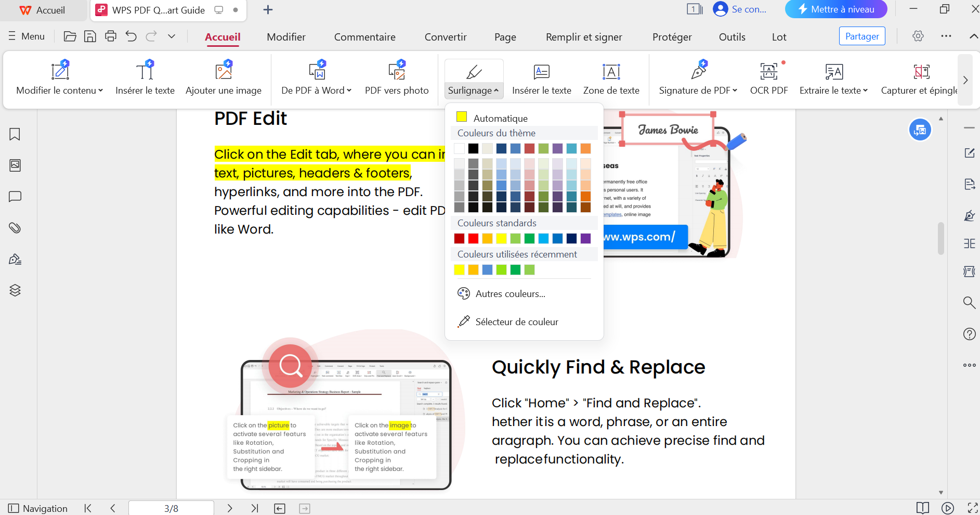Screen dimensions: 980x515
Task: Open the layers panel in left sidebar
Action: (15, 290)
